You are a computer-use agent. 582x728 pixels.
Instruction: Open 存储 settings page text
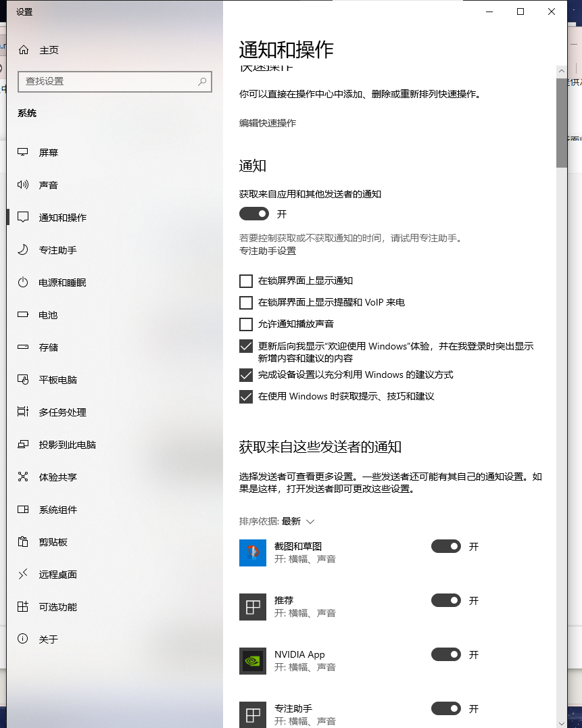coord(48,347)
